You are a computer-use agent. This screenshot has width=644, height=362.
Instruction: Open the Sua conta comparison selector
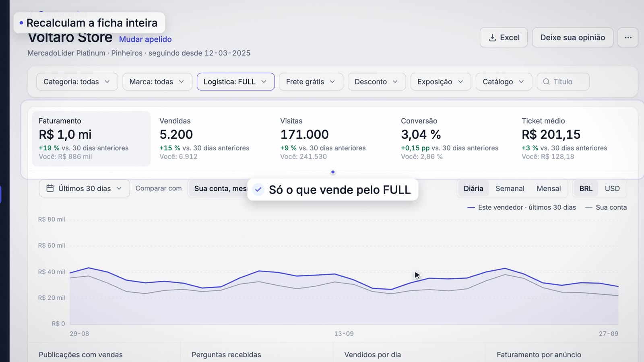[218, 188]
